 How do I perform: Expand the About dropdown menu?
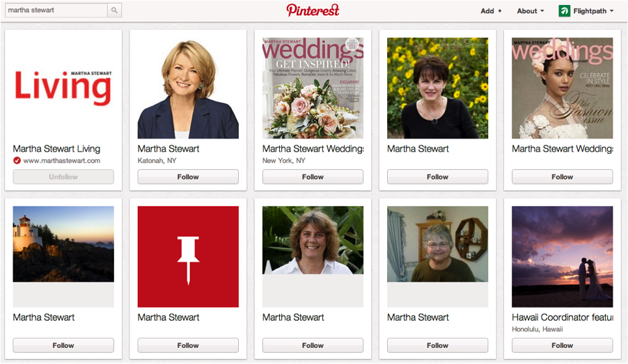click(531, 11)
